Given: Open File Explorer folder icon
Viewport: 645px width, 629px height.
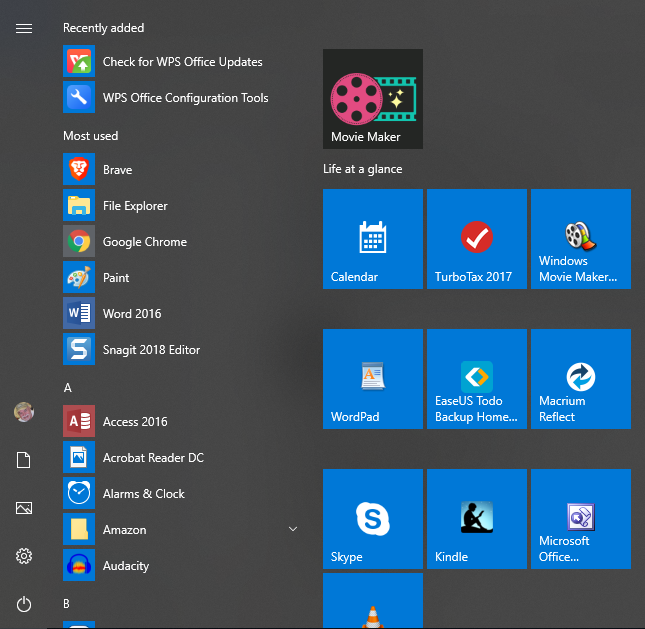Looking at the screenshot, I should coord(79,205).
